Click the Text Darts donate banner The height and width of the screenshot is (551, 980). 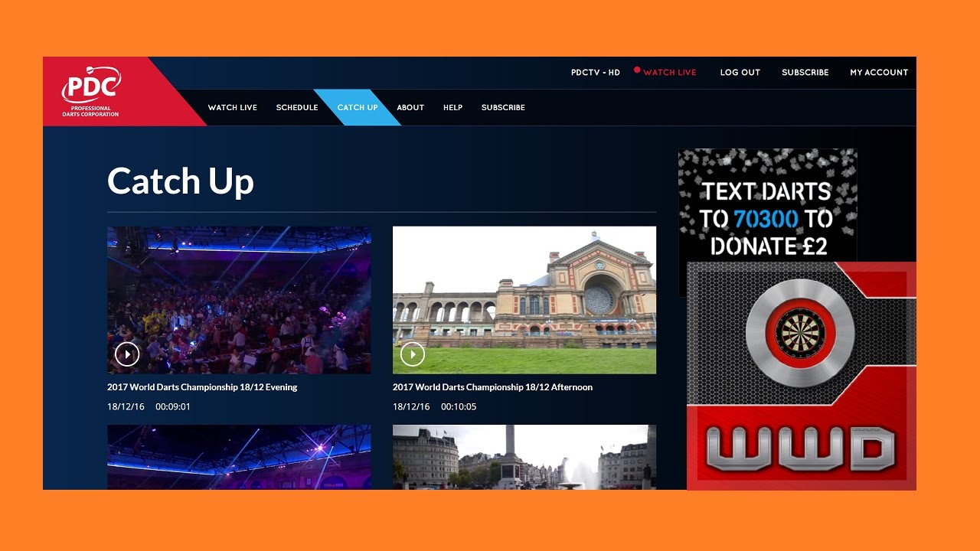[x=768, y=205]
